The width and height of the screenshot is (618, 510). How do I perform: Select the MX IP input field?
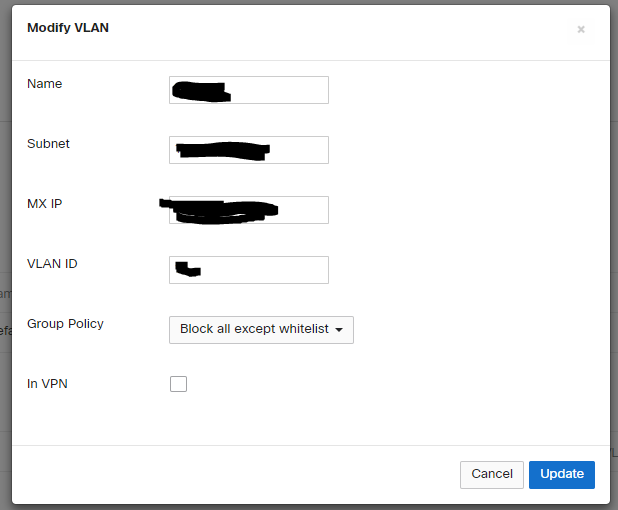(x=305, y=210)
